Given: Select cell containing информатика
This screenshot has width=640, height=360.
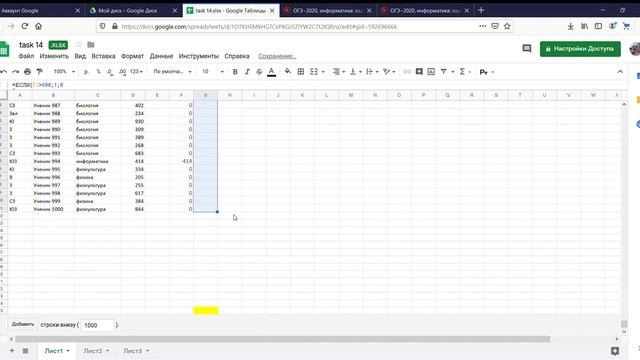Looking at the screenshot, I should 97,161.
